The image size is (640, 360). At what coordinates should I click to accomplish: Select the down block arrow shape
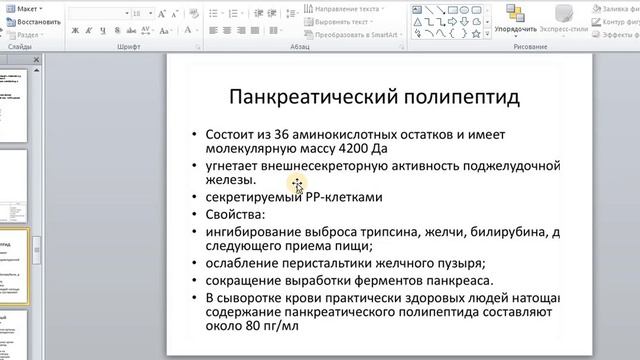(464, 22)
